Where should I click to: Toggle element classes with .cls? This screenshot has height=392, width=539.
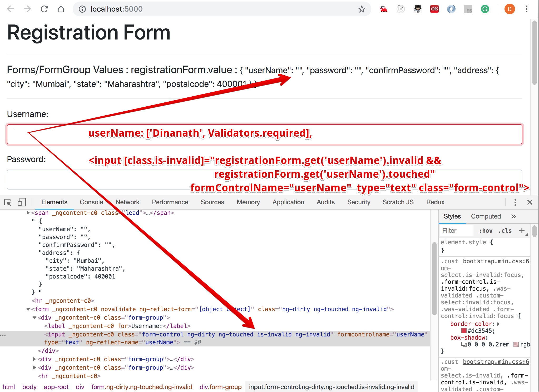[505, 231]
